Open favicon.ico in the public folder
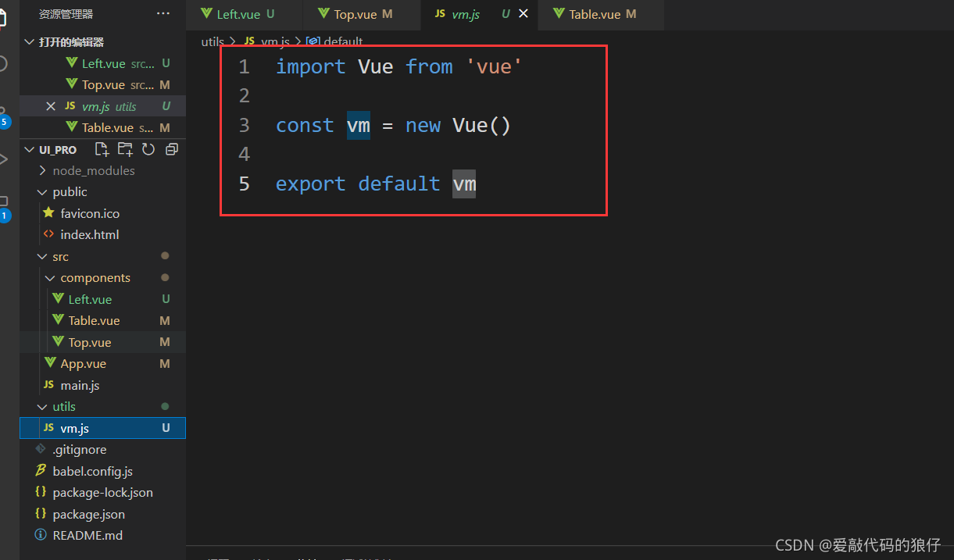Image resolution: width=954 pixels, height=560 pixels. point(102,213)
